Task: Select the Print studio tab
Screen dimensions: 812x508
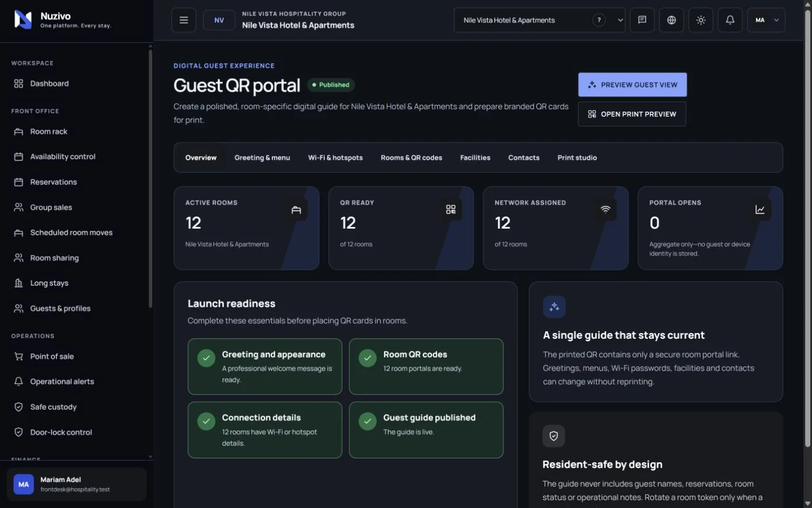Action: [x=577, y=157]
